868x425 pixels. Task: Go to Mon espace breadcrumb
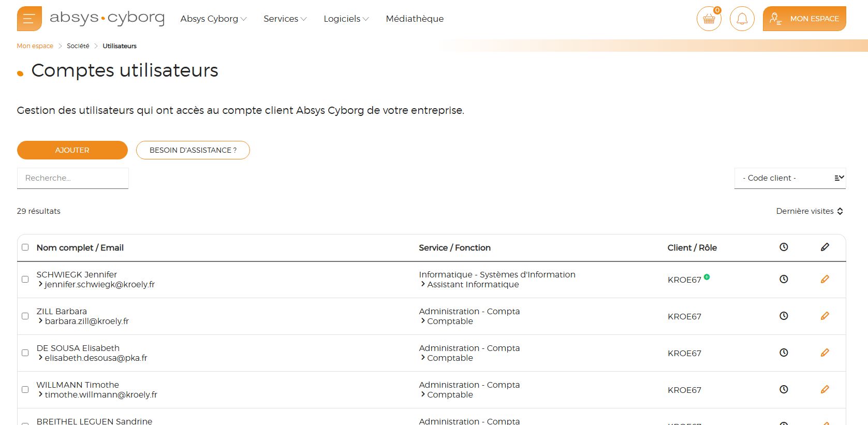click(x=35, y=46)
